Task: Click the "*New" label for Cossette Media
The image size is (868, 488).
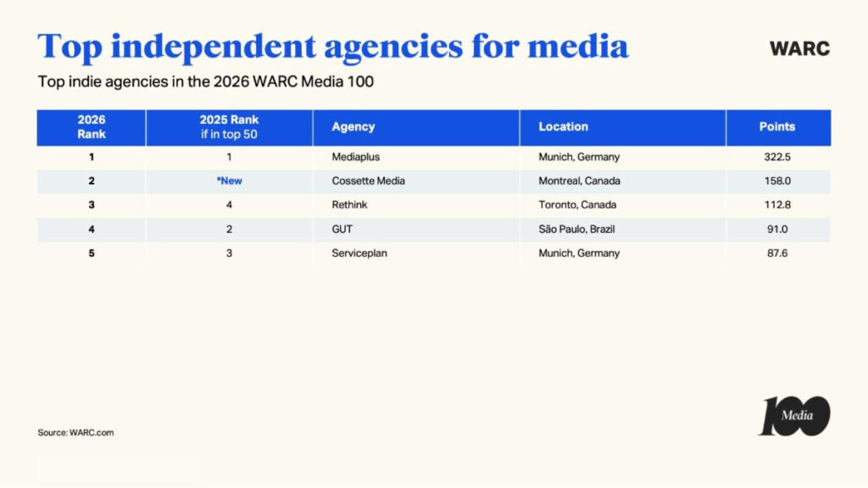Action: pos(229,180)
